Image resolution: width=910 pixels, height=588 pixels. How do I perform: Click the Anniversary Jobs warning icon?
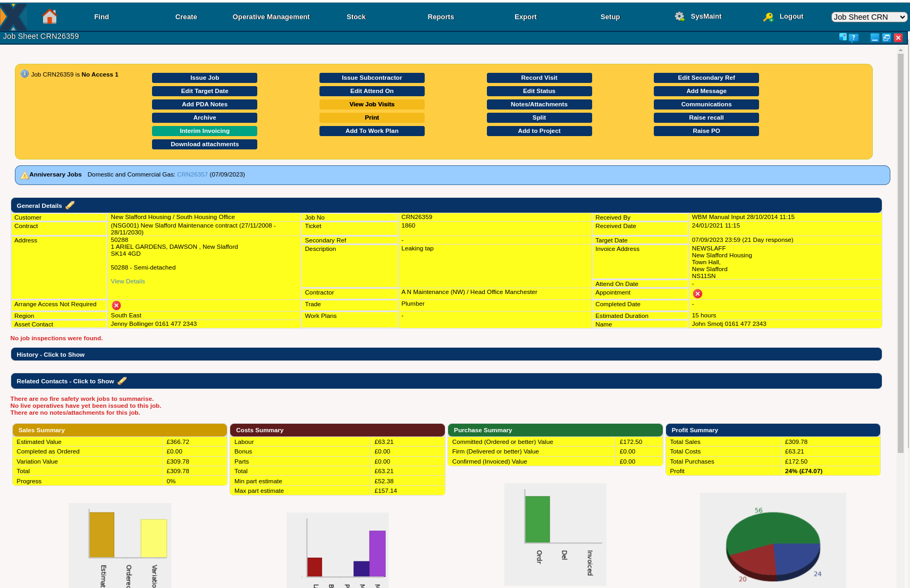coord(24,175)
